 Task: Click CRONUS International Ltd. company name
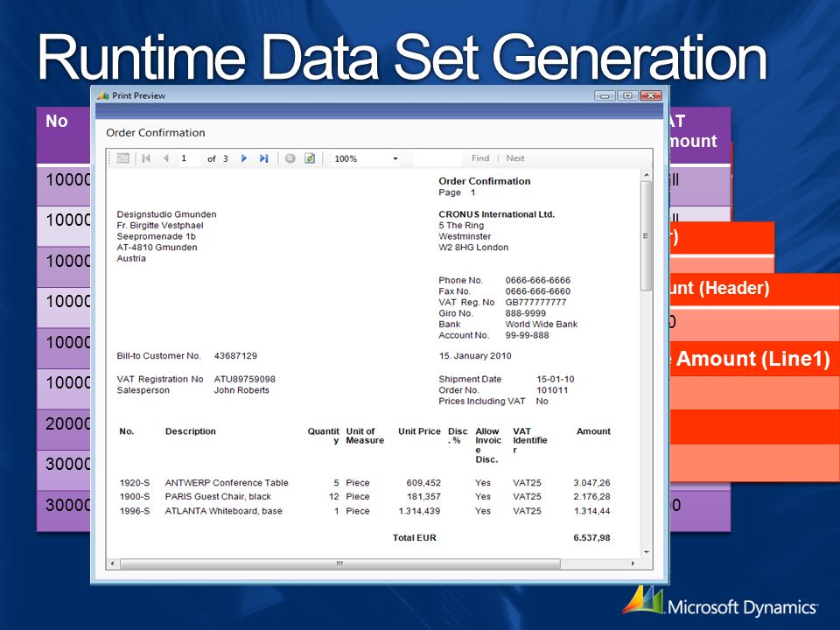(x=497, y=214)
